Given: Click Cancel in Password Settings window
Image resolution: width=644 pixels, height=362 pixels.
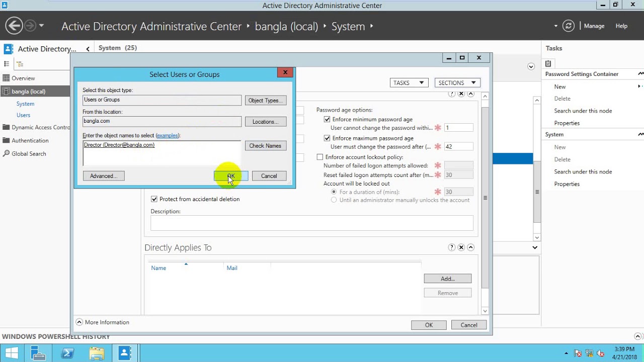Looking at the screenshot, I should tap(469, 325).
